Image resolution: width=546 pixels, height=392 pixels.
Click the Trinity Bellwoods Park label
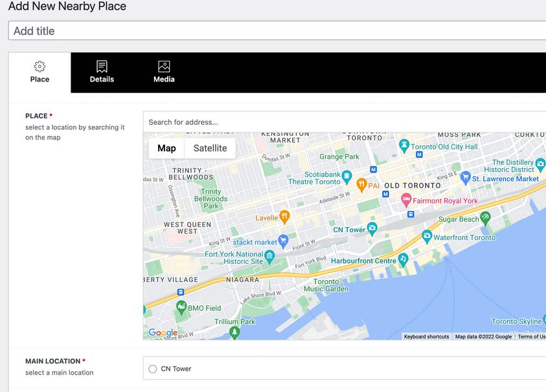211,199
